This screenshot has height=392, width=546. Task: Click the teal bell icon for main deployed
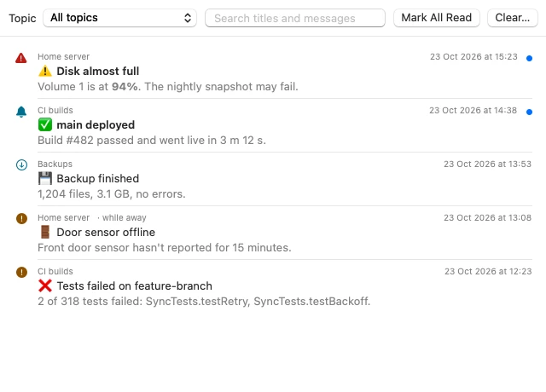(x=21, y=112)
